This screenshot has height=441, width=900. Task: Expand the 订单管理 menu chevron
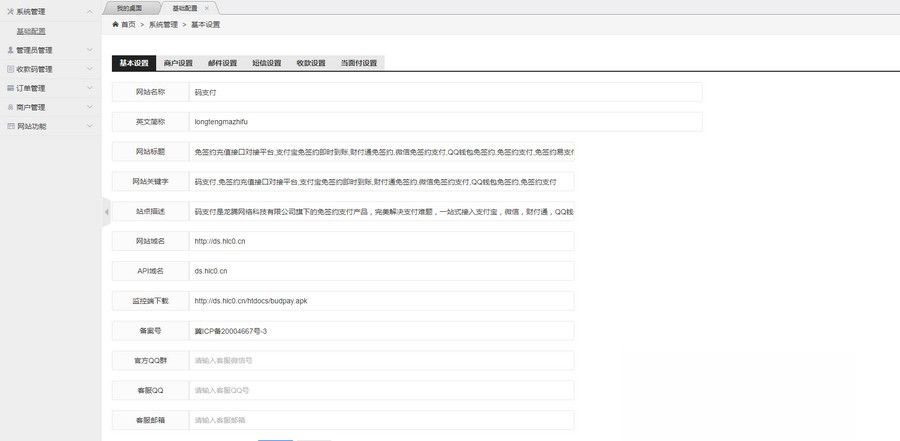(90, 88)
